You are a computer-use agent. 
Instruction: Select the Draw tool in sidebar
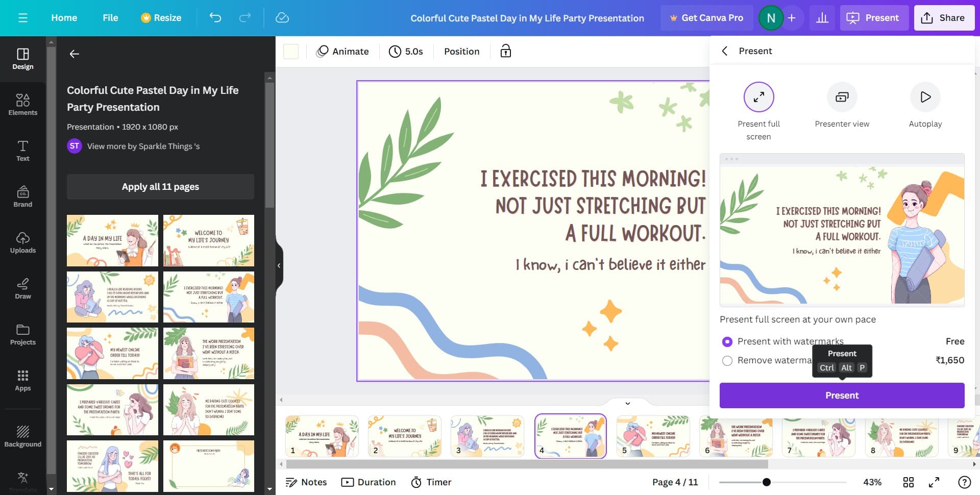tap(22, 288)
